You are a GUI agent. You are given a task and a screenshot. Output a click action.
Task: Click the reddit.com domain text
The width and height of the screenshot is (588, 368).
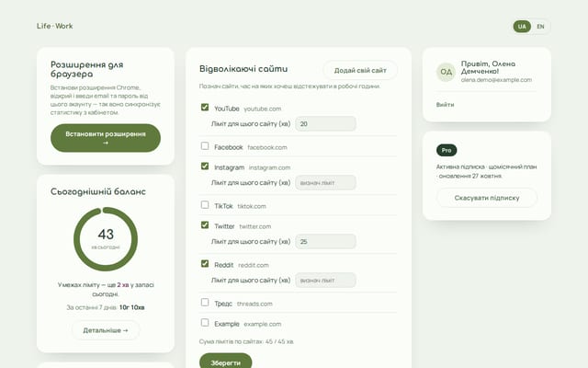[x=254, y=265]
